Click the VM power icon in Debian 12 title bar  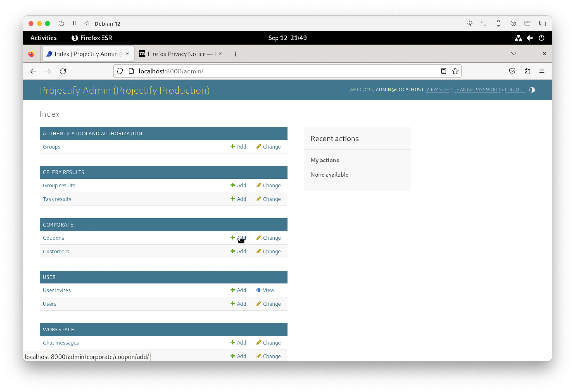point(61,24)
